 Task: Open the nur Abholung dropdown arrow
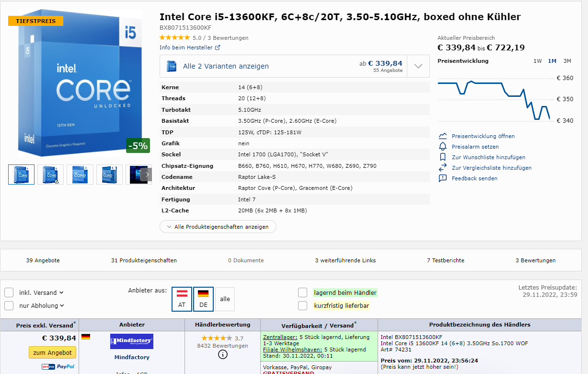62,305
